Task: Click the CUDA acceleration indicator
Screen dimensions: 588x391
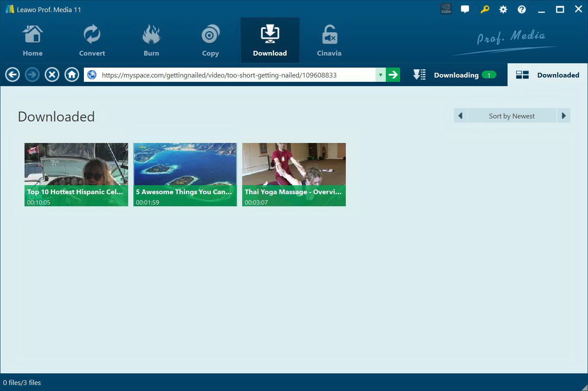Action: (446, 9)
